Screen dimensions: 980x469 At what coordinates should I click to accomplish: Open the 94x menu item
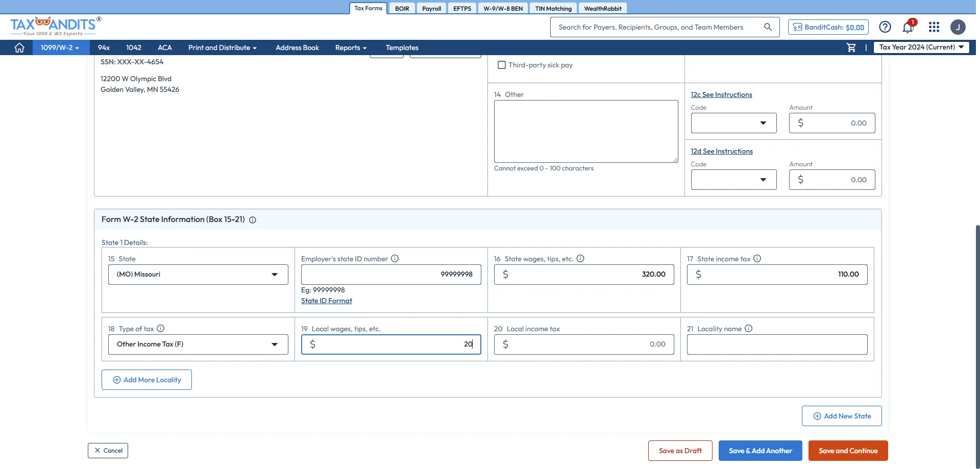[104, 47]
